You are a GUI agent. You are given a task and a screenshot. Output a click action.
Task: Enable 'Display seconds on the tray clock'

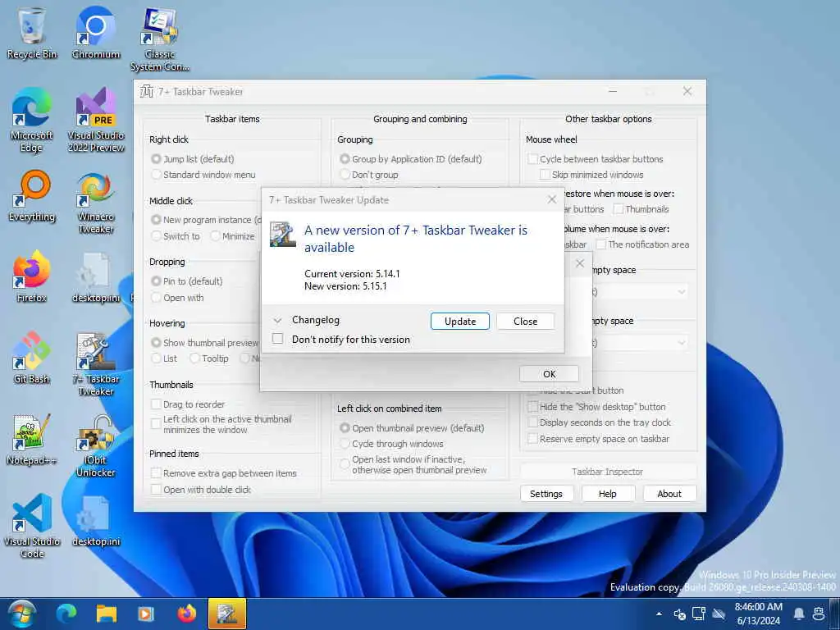tap(532, 422)
